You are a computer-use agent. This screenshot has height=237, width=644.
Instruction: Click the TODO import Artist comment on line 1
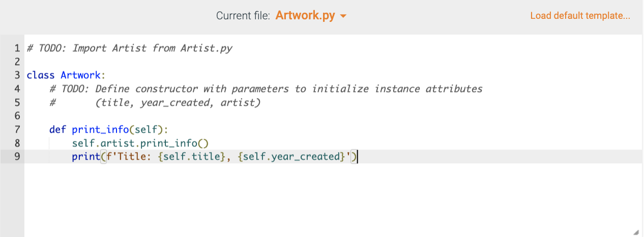pos(130,48)
